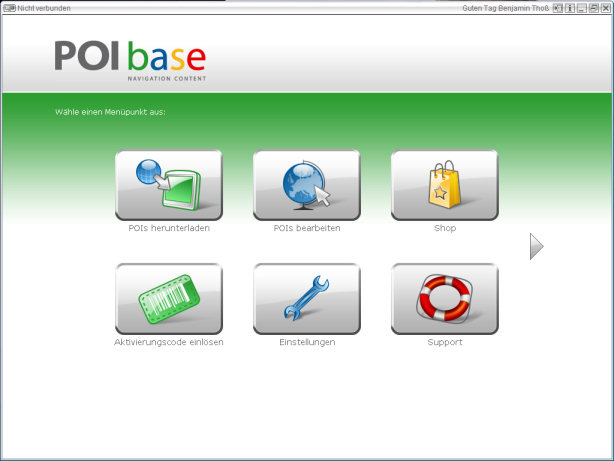Viewport: 614px width, 461px height.
Task: Open the info icon in title bar
Action: pyautogui.click(x=570, y=7)
